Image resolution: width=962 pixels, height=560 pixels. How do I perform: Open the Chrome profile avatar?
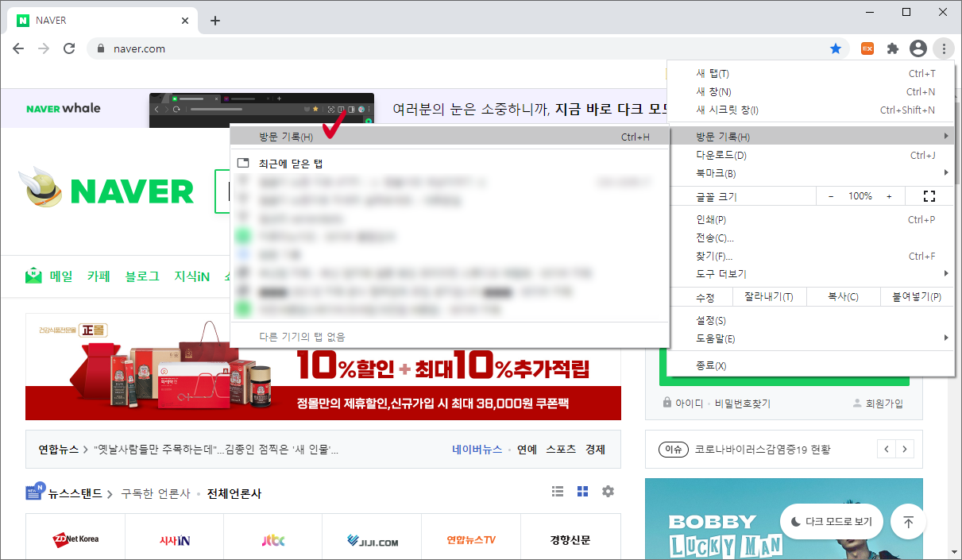point(918,48)
